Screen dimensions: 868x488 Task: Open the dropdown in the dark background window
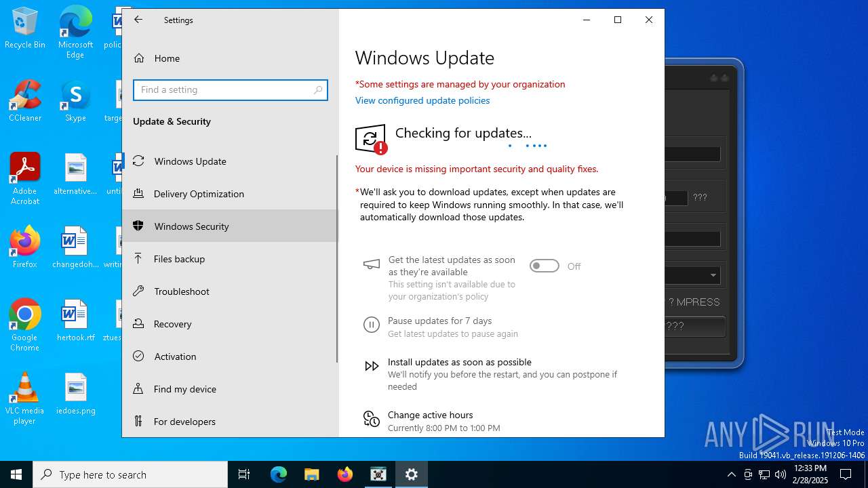713,275
